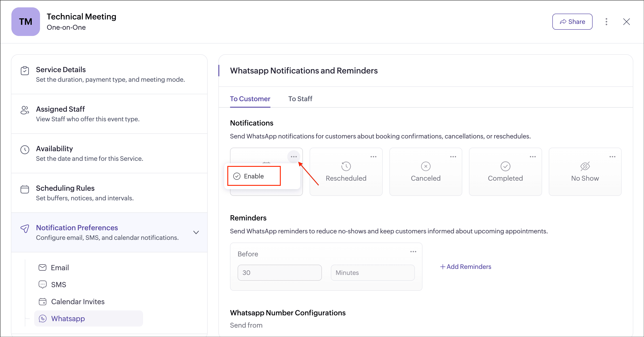Click the Scheduling Rules calendar icon

[x=25, y=189]
